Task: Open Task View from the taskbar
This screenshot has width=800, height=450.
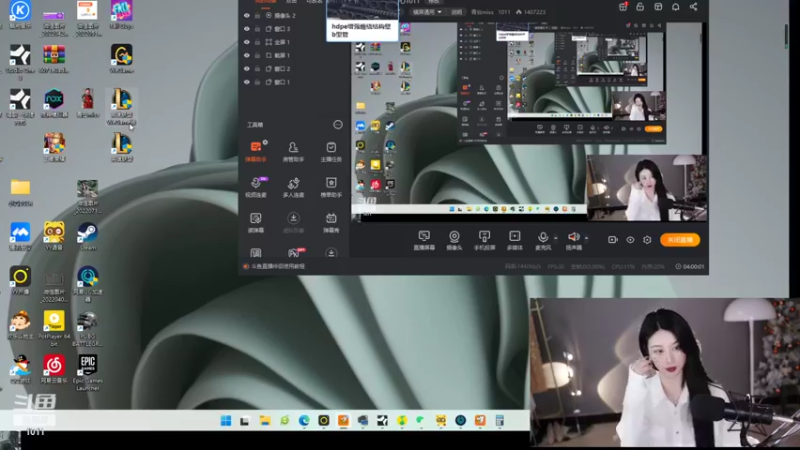Action: click(245, 420)
